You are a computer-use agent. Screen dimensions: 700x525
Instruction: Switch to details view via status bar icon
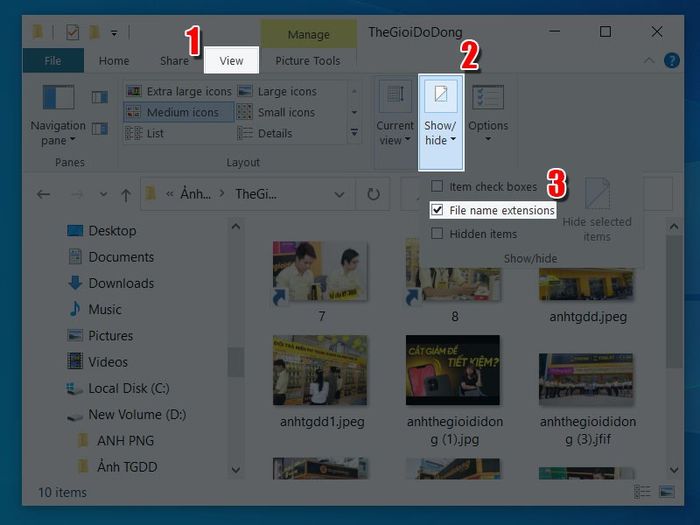tap(642, 492)
